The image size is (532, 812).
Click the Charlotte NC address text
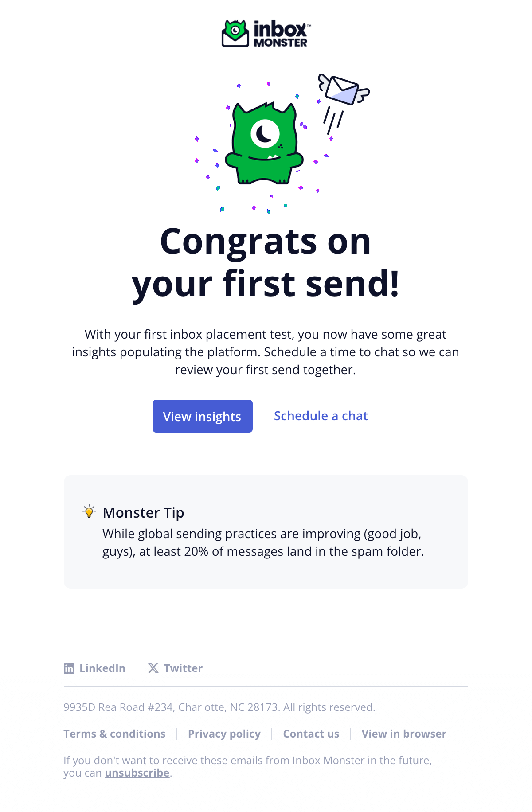point(219,707)
